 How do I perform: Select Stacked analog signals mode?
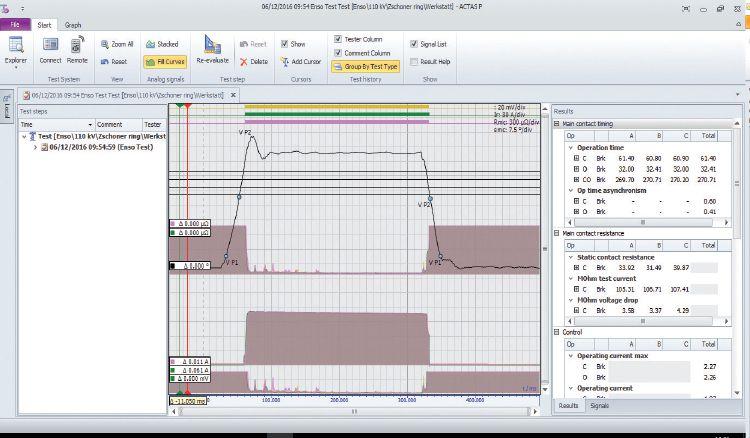[x=160, y=45]
